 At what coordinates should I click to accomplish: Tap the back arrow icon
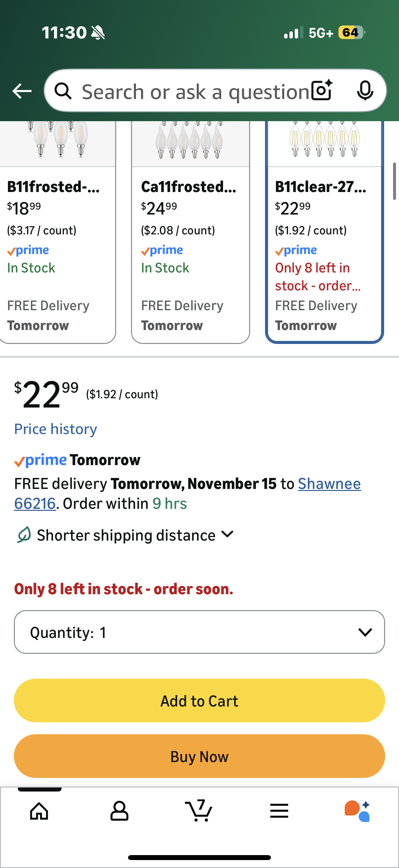[x=22, y=91]
